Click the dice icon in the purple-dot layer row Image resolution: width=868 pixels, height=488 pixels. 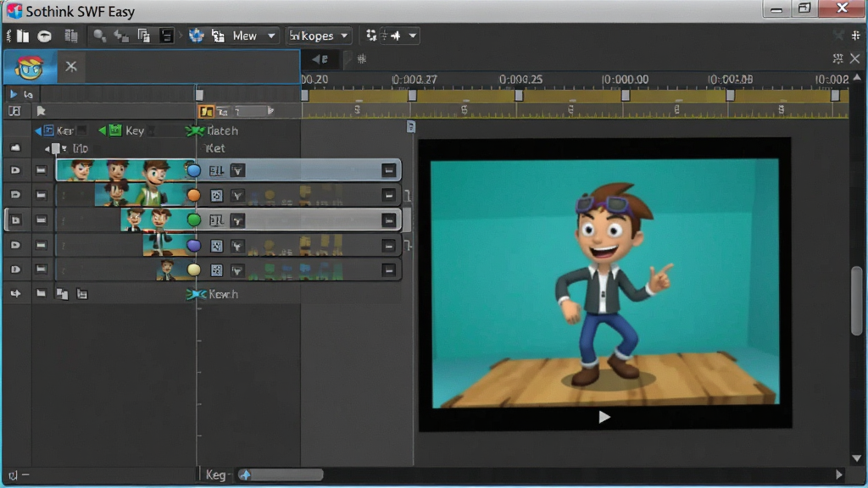[216, 246]
